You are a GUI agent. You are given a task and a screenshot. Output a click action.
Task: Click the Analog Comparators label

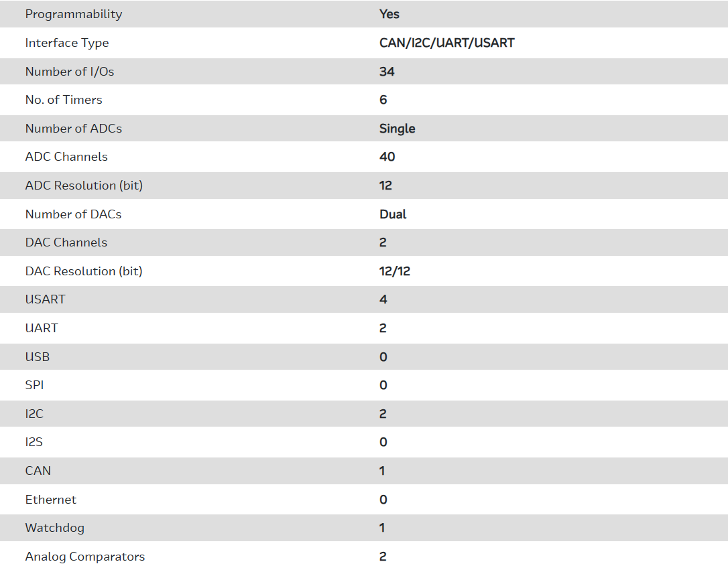pyautogui.click(x=85, y=557)
